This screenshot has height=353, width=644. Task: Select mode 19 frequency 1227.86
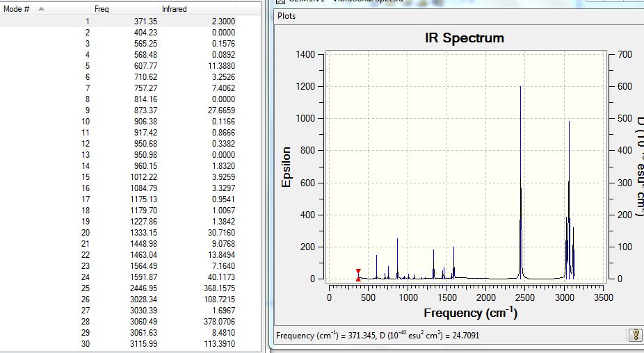(144, 221)
